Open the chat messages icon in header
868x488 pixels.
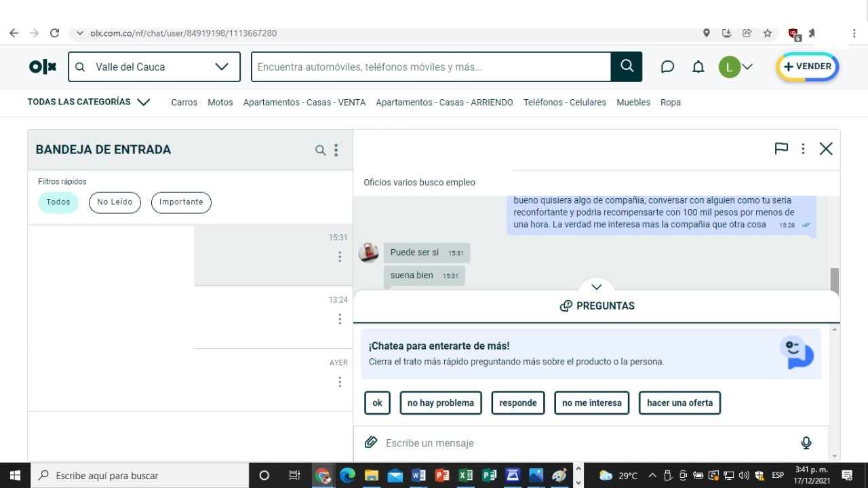click(x=667, y=67)
